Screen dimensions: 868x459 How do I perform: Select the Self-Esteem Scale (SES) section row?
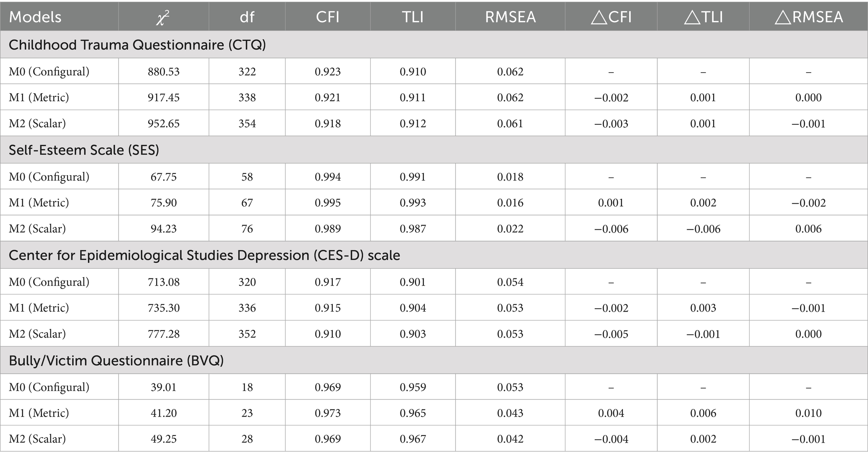click(84, 150)
